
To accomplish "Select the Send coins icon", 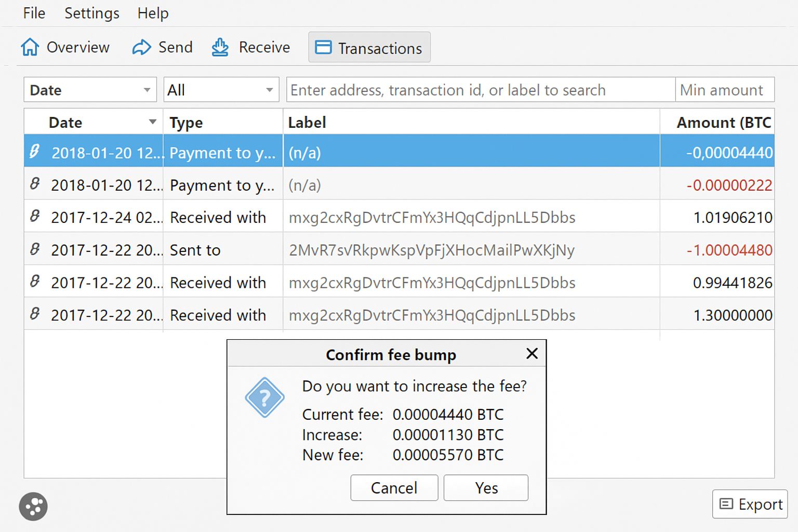I will (141, 47).
